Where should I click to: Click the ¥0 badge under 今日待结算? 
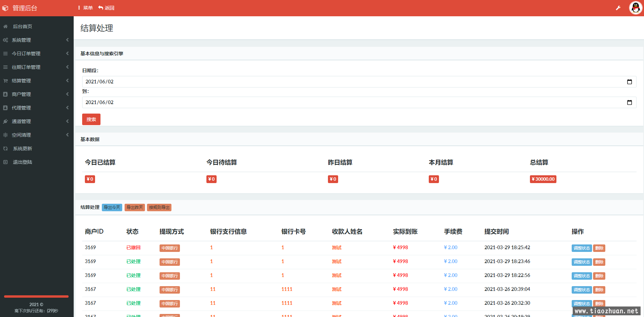click(x=211, y=179)
